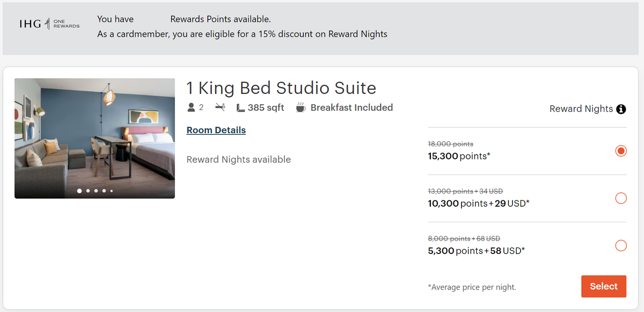644x312 pixels.
Task: Show the last photo via fifth carousel dot
Action: tap(112, 191)
